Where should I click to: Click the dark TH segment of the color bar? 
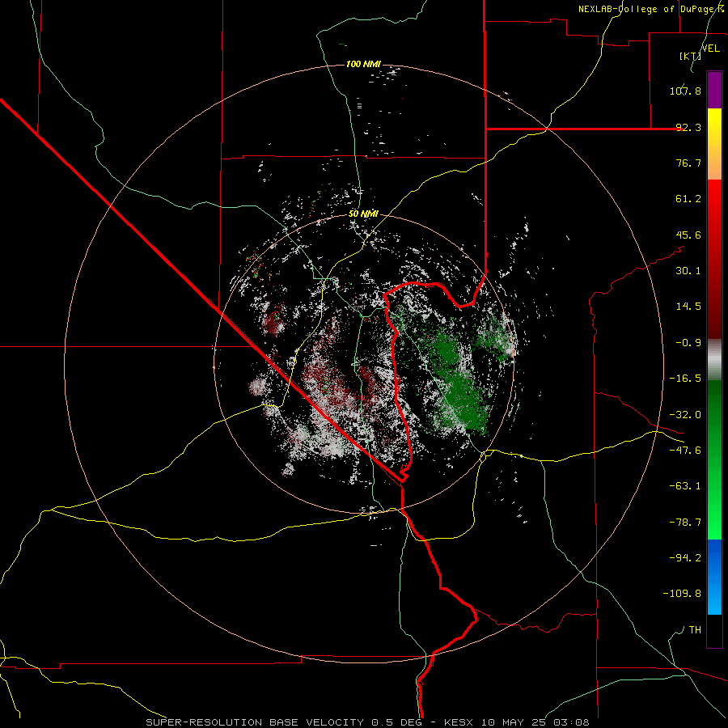[714, 631]
